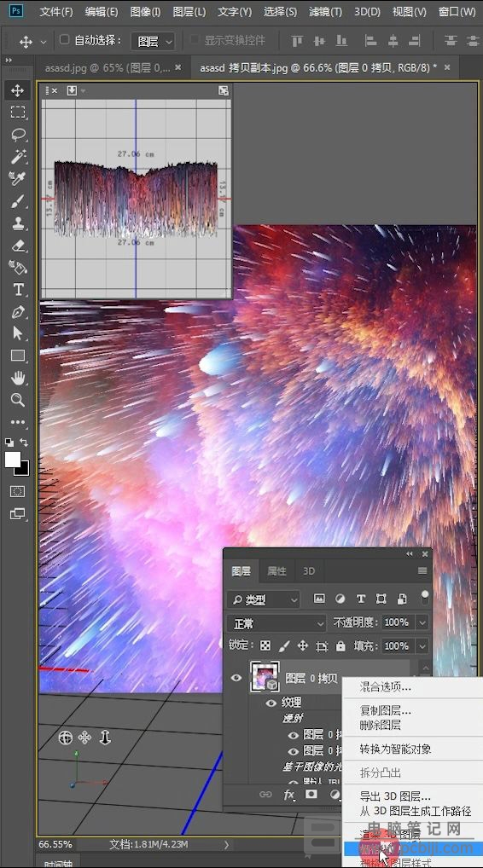Open the 类型 layer filter dropdown
The image size is (483, 868).
[263, 599]
